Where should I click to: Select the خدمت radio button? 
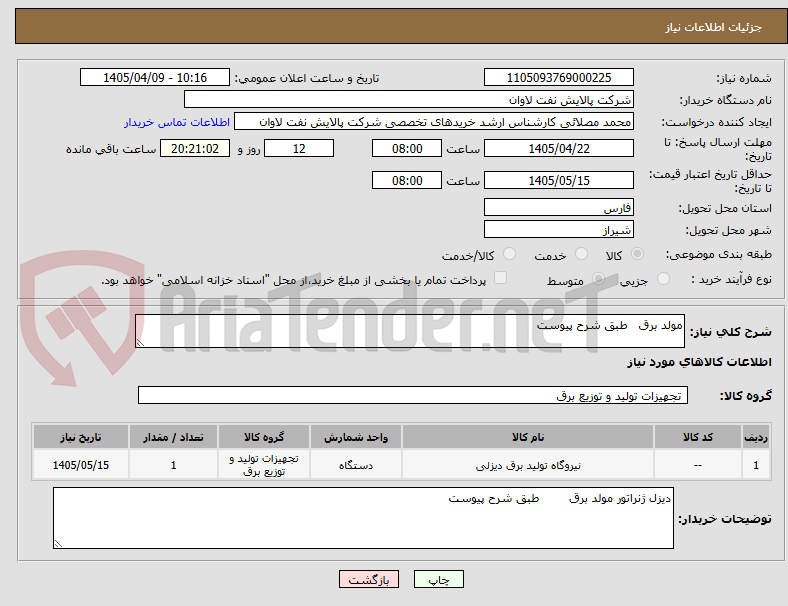(581, 254)
